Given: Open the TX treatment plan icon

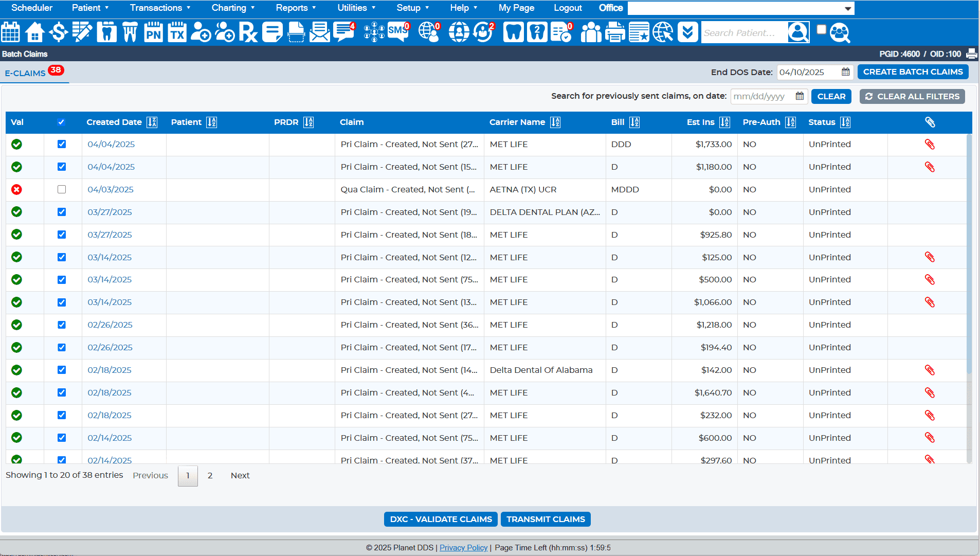Looking at the screenshot, I should (177, 32).
